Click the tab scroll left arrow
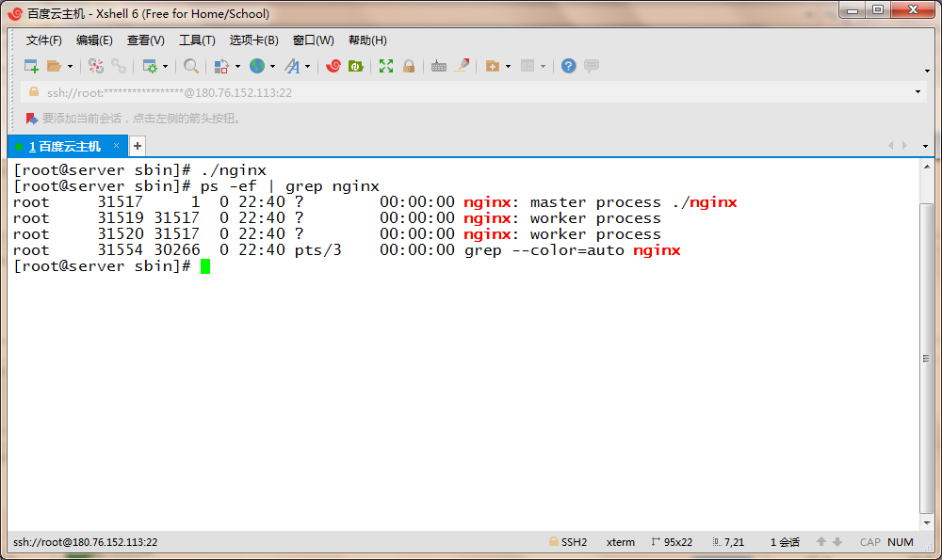This screenshot has width=942, height=560. [891, 146]
